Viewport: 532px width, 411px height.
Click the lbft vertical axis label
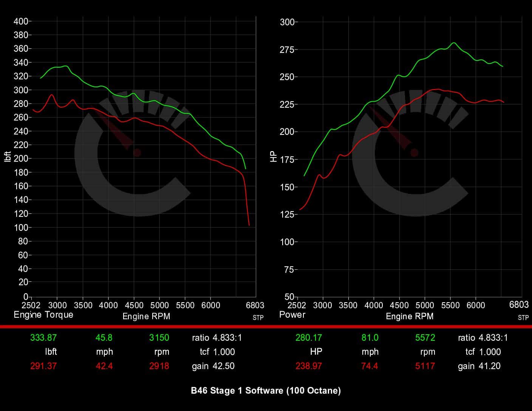[8, 157]
